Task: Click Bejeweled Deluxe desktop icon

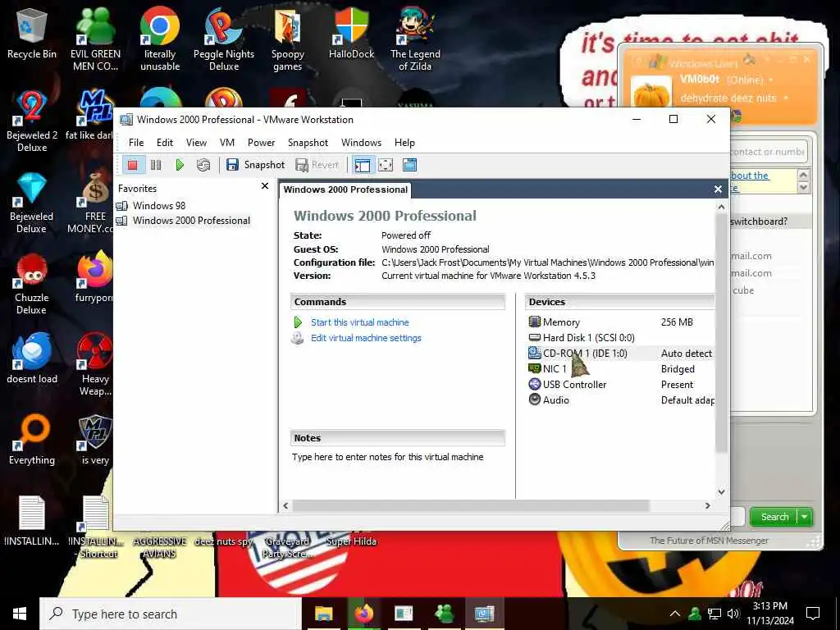Action: pyautogui.click(x=32, y=203)
